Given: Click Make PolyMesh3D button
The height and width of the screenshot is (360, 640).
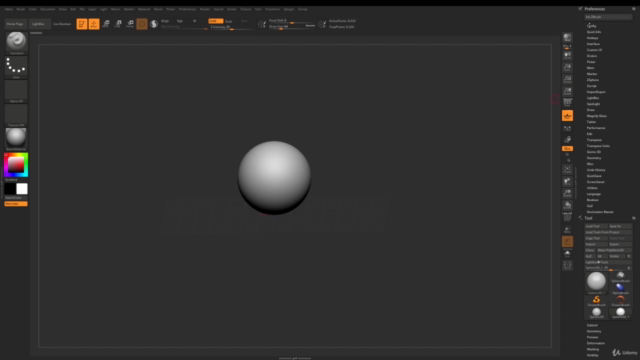Looking at the screenshot, I should tap(614, 250).
